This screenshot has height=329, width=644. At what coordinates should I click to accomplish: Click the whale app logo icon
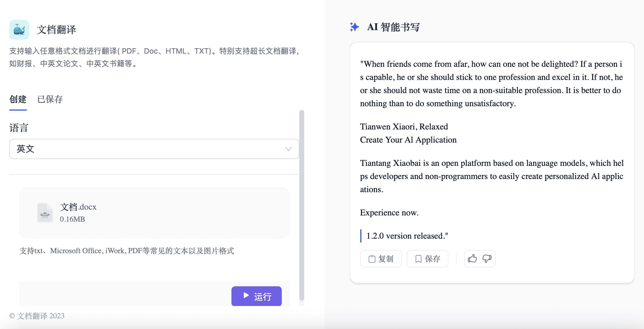[x=19, y=30]
